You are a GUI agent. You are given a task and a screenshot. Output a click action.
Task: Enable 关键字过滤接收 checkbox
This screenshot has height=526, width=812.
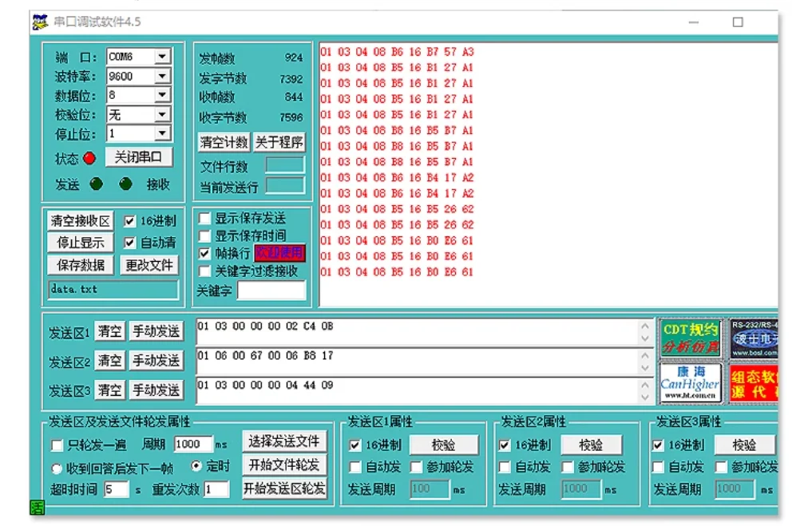(204, 271)
